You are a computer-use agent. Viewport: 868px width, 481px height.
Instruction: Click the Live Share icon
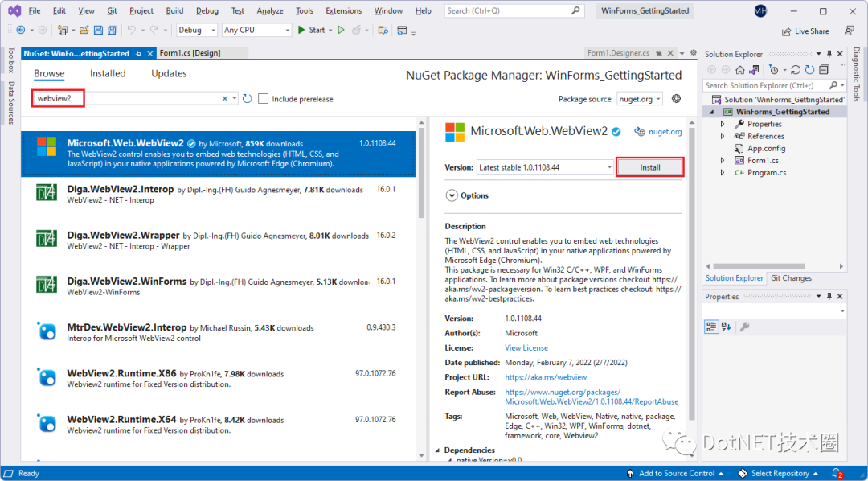coord(787,31)
